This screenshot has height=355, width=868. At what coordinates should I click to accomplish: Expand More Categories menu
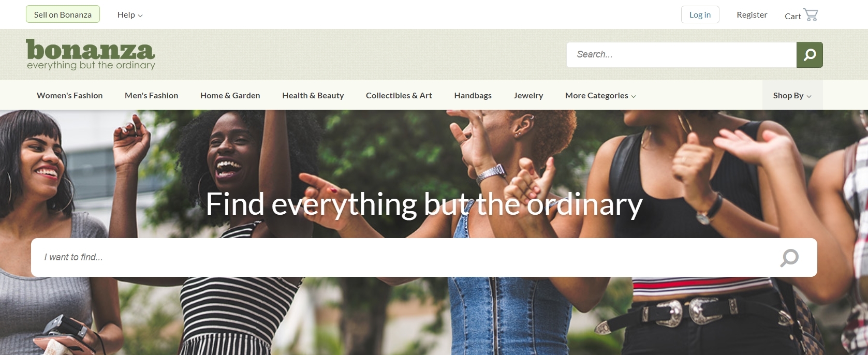click(x=600, y=96)
